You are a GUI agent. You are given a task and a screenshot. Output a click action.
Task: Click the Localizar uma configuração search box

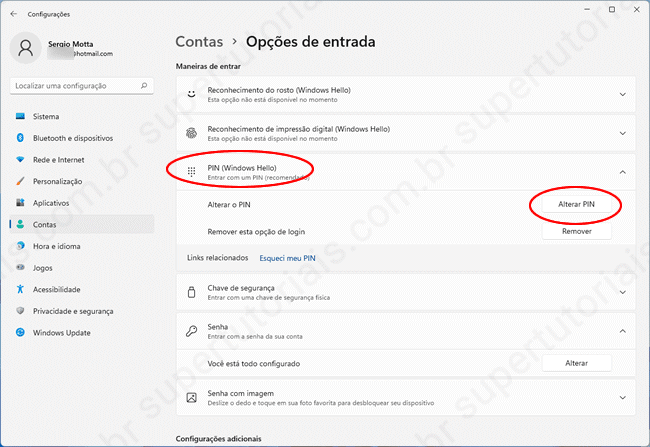tap(80, 87)
